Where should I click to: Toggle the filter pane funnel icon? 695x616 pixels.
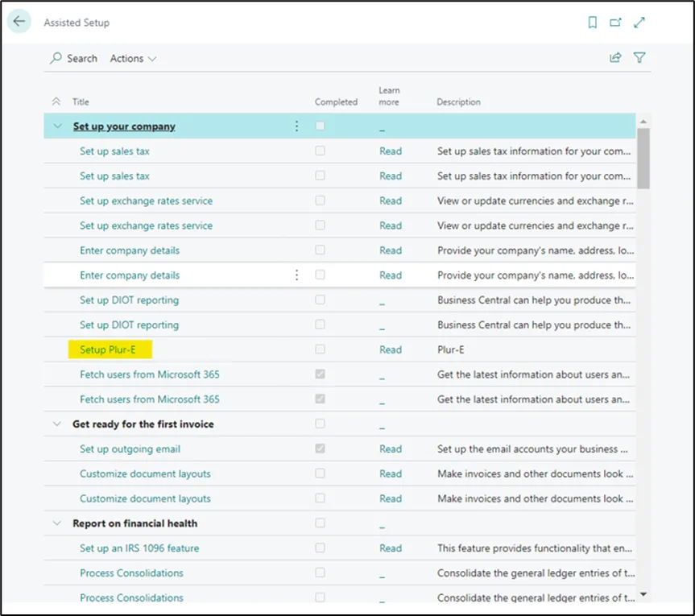(x=639, y=58)
